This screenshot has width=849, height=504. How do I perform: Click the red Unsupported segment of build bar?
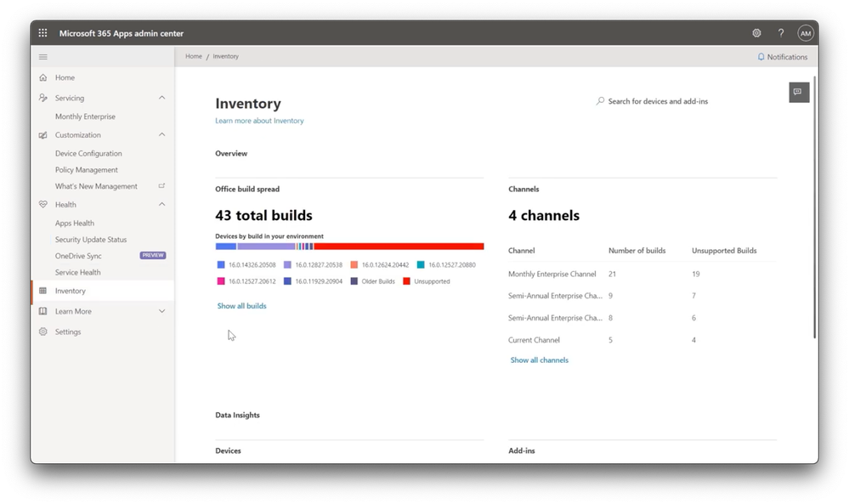pos(399,246)
